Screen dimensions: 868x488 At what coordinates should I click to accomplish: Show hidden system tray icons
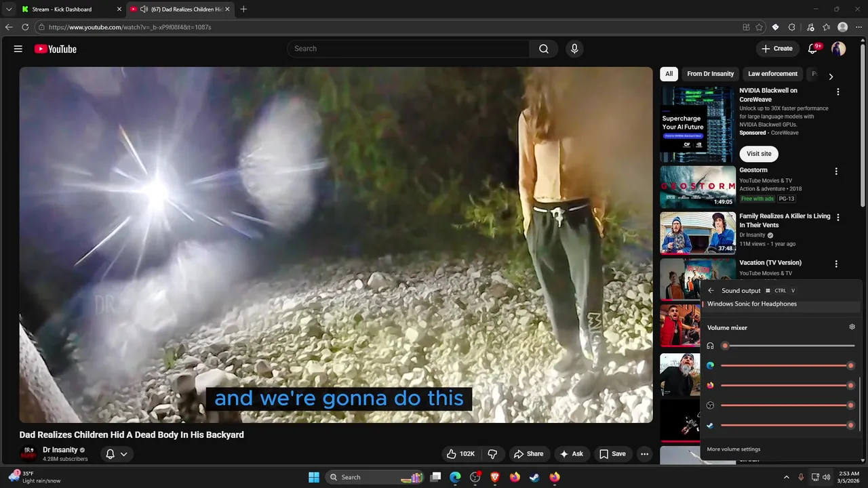tap(787, 477)
